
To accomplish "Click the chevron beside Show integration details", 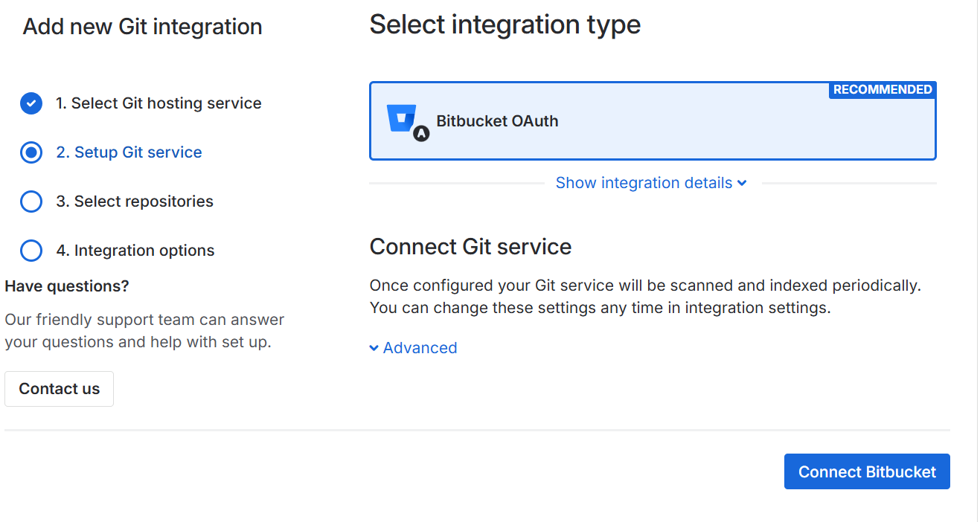I will [742, 184].
